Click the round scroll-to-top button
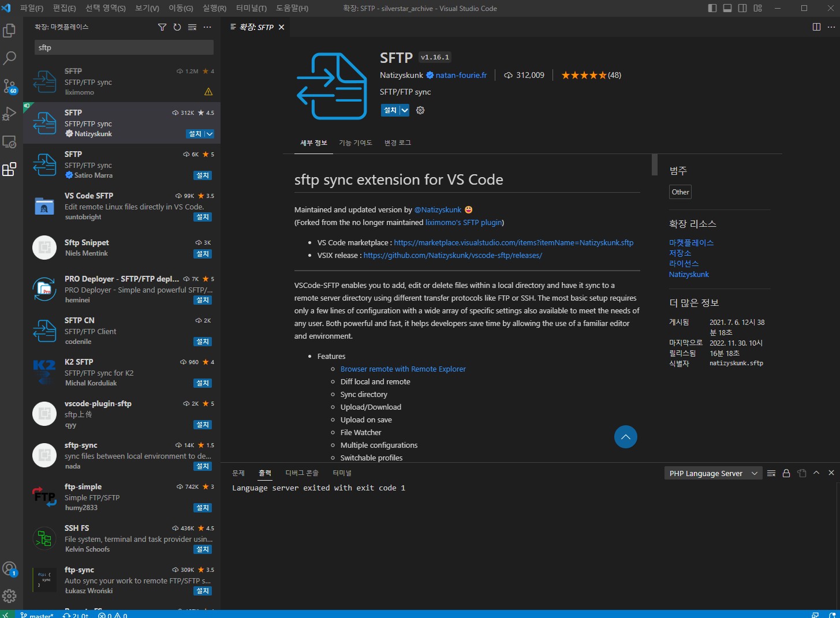840x618 pixels. coord(626,437)
